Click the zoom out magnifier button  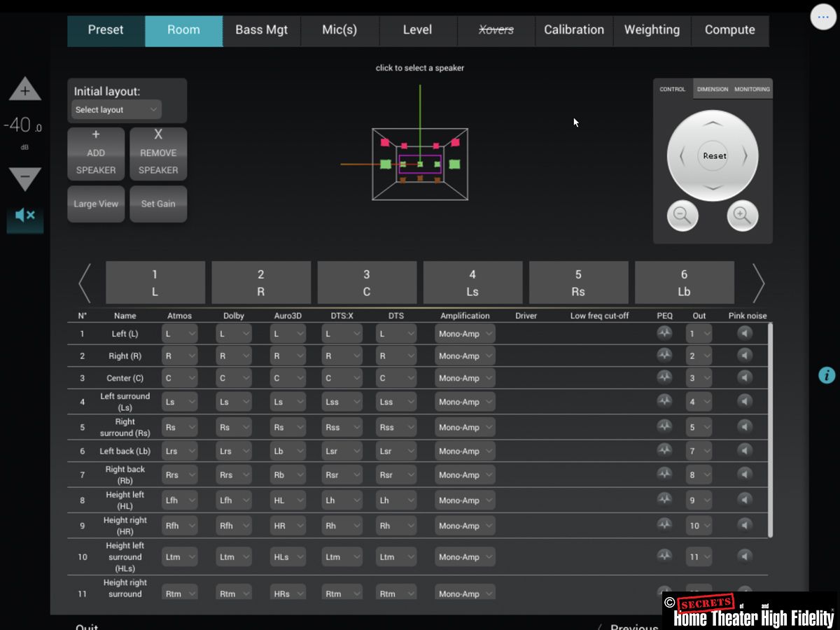click(682, 216)
